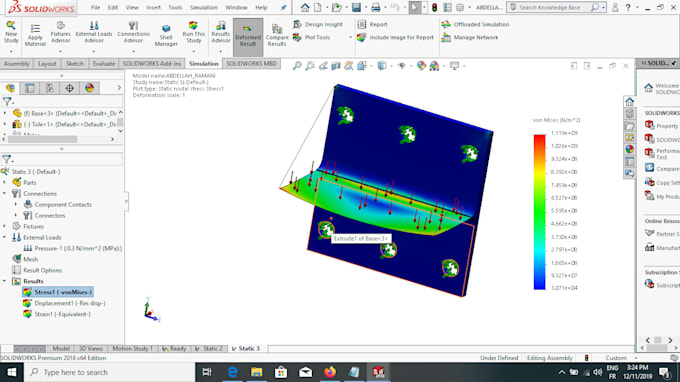Click Compare Results icon

coord(277,35)
